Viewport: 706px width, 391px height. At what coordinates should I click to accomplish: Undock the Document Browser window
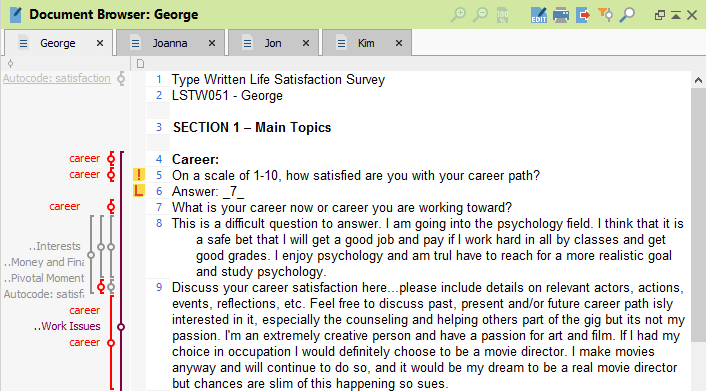click(x=660, y=15)
